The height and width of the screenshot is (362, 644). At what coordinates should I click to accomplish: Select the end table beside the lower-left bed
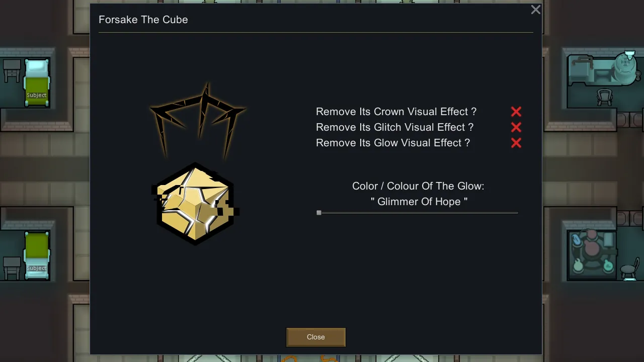[12, 267]
